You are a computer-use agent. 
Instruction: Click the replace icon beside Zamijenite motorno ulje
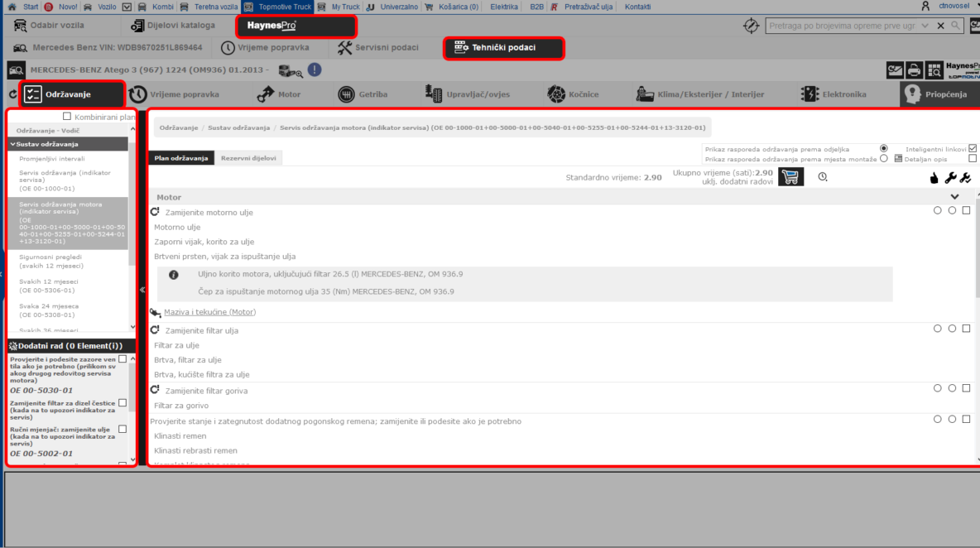click(155, 212)
